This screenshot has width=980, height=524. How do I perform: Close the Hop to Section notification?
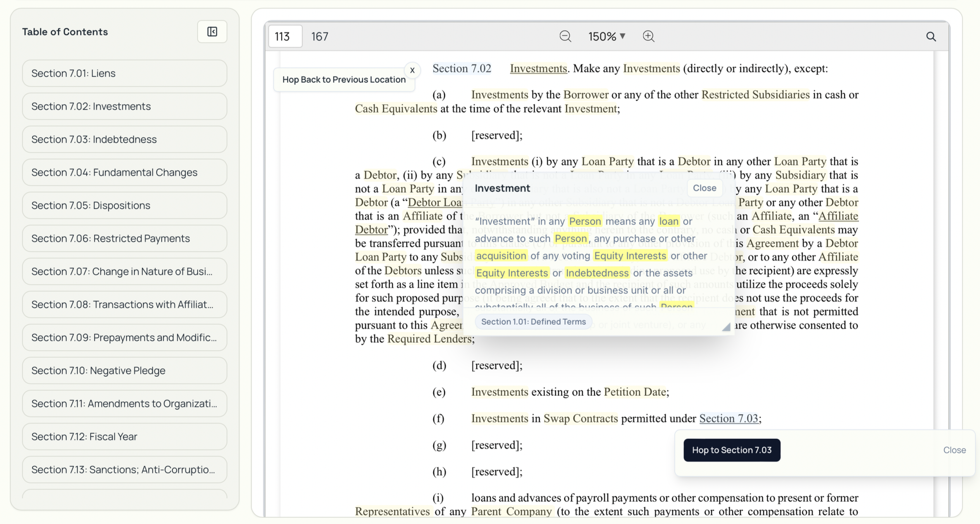pos(954,450)
